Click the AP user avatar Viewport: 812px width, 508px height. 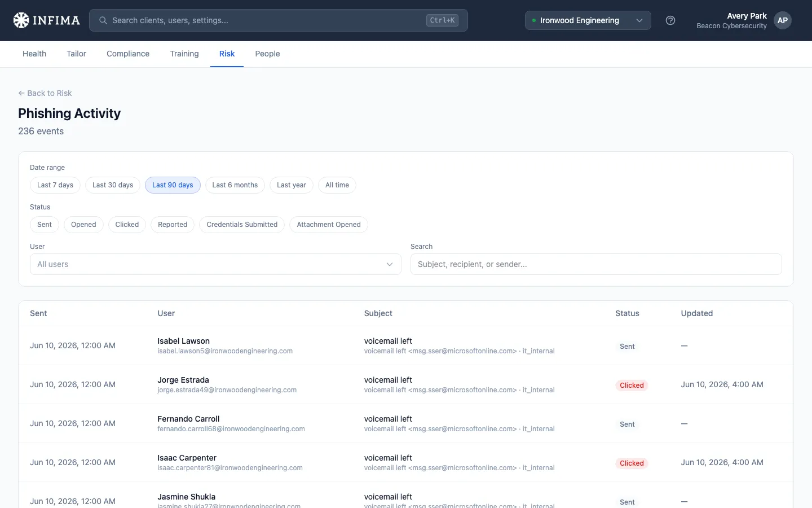pos(782,20)
